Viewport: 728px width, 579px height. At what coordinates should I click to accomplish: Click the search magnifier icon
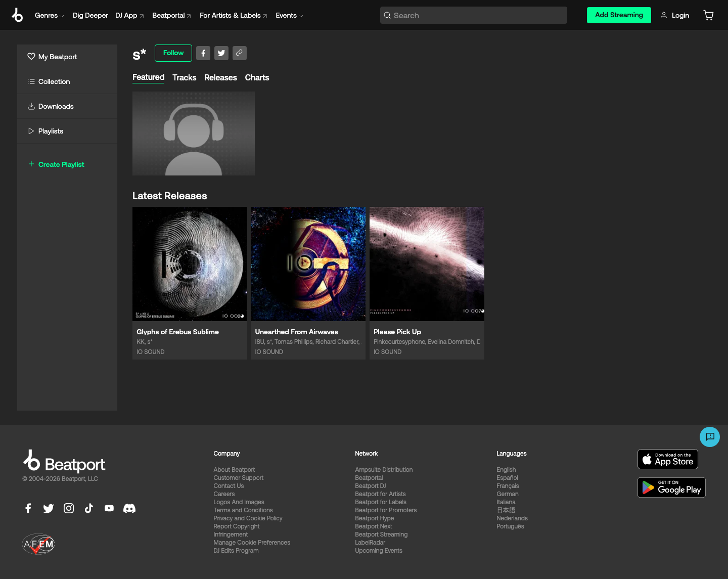(x=387, y=15)
